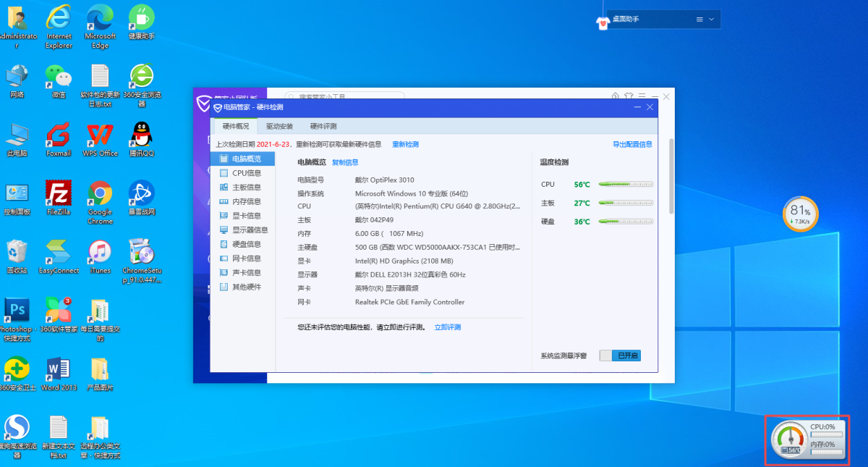The height and width of the screenshot is (467, 868).
Task: Open 显示器信息 sidebar entry
Action: point(244,230)
